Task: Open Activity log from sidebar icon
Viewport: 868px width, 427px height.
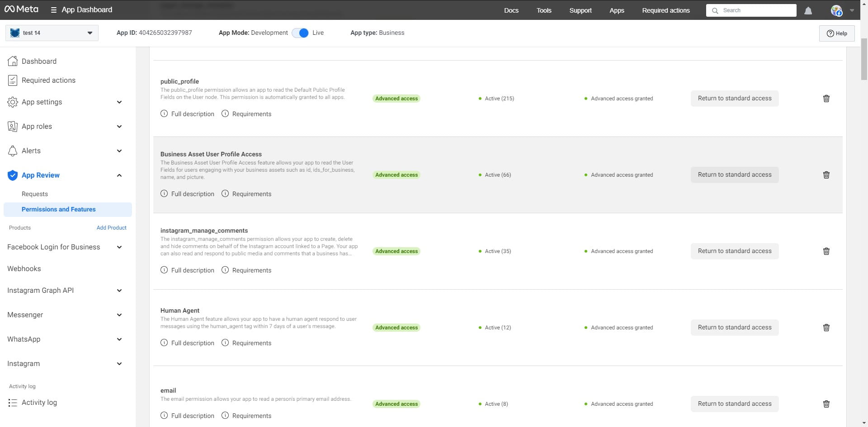Action: (x=13, y=403)
